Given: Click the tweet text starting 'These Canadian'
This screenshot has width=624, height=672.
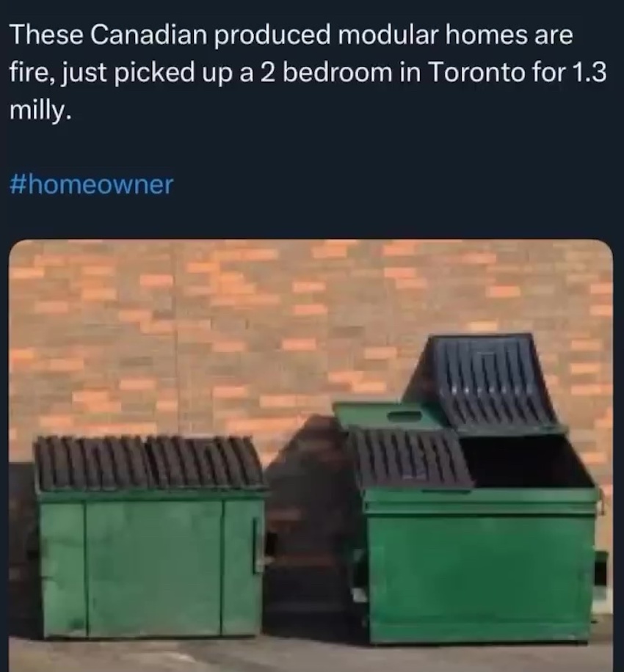Looking at the screenshot, I should click(x=308, y=73).
